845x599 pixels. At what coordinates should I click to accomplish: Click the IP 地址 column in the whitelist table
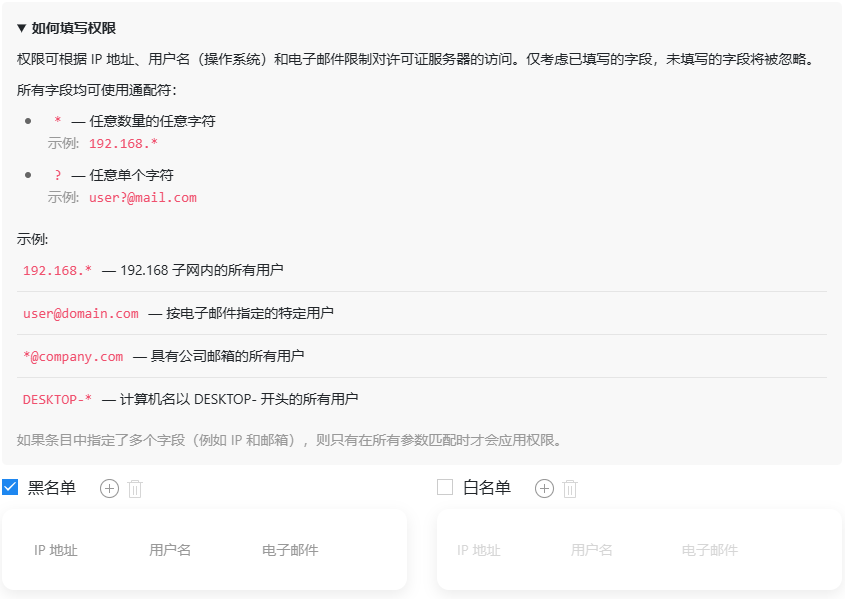[478, 550]
